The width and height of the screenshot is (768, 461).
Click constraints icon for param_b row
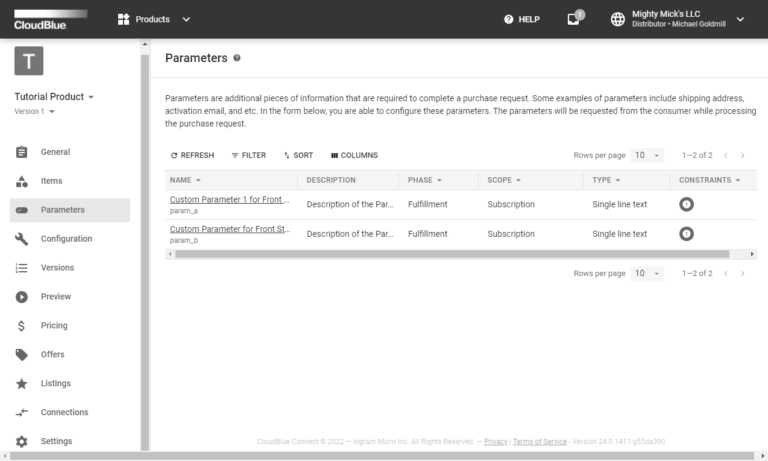686,234
